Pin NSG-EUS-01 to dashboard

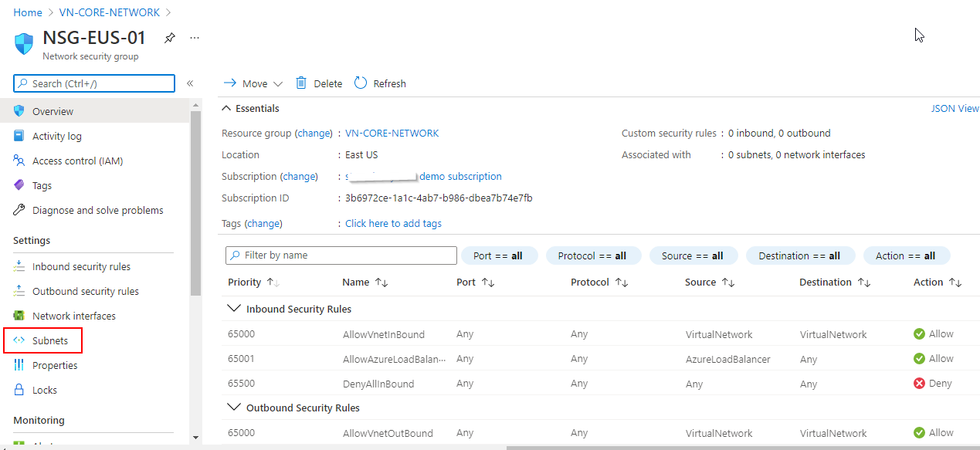point(170,38)
